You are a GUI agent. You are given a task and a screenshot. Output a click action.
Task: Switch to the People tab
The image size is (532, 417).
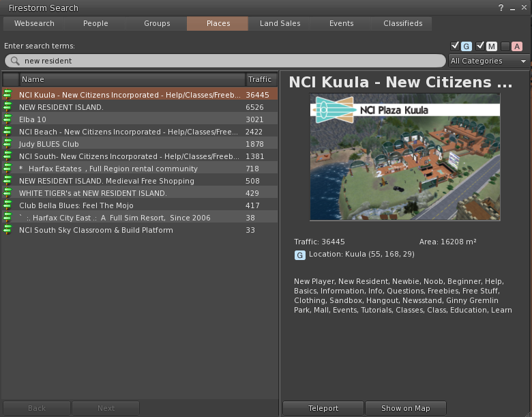[95, 23]
